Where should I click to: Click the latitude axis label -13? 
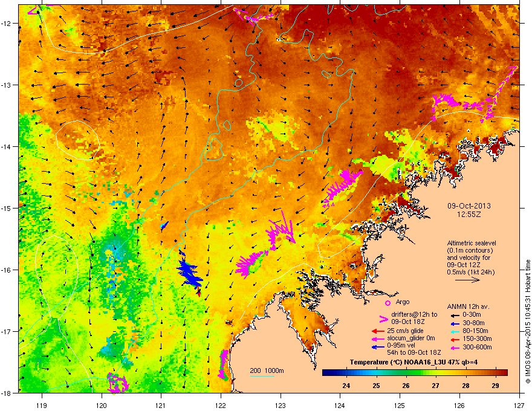(x=6, y=85)
